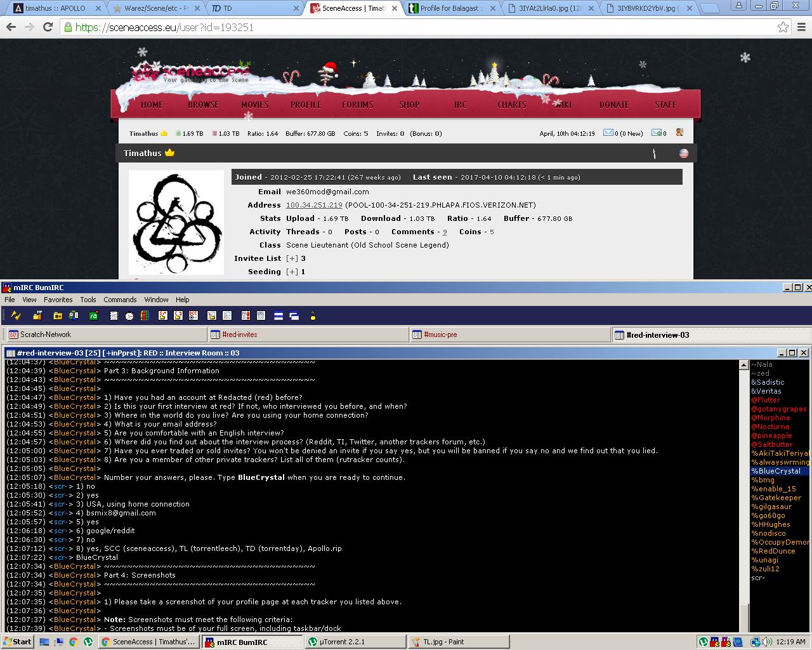This screenshot has width=812, height=650.
Task: Open the mIRC Favorites menu
Action: coord(58,300)
